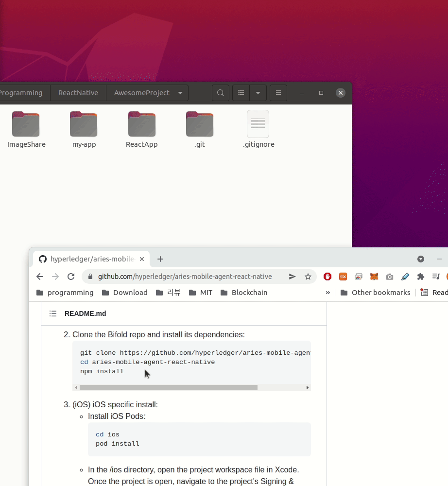Image resolution: width=448 pixels, height=486 pixels.
Task: Open README table of contents icon
Action: pos(53,313)
